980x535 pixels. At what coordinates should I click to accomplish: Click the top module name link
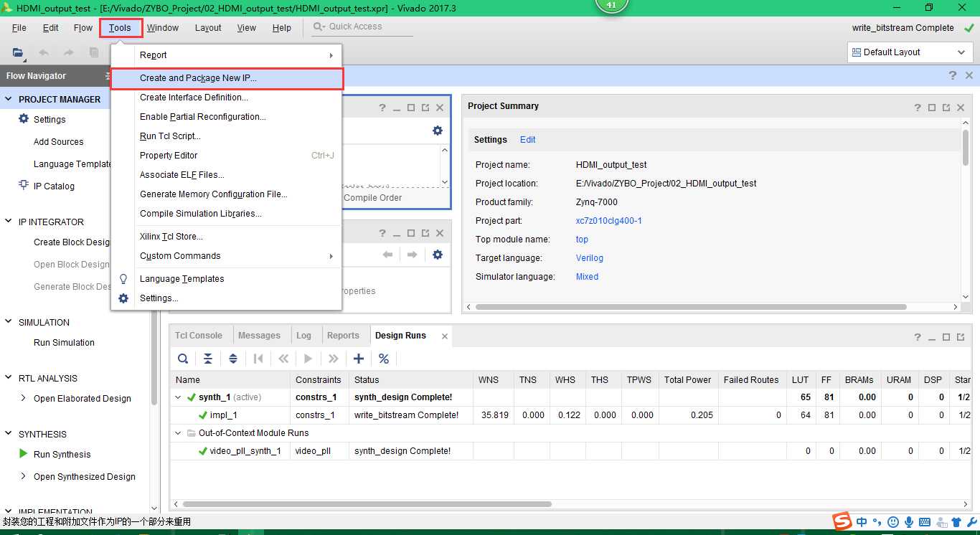(x=582, y=240)
